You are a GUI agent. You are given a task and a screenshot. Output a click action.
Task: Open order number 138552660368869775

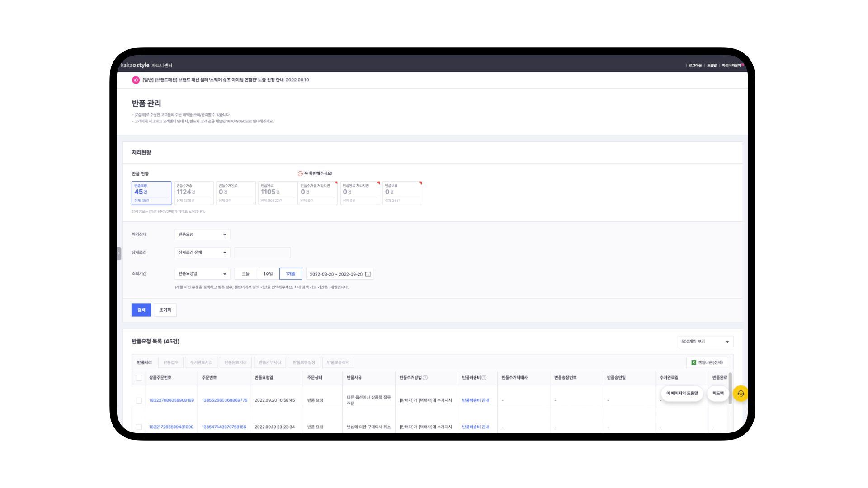coord(225,400)
